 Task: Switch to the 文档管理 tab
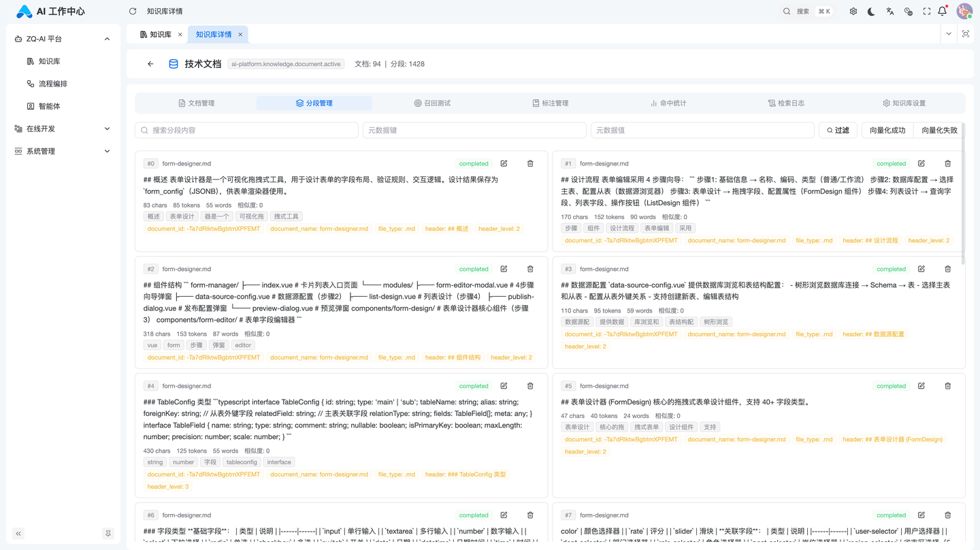pos(196,103)
